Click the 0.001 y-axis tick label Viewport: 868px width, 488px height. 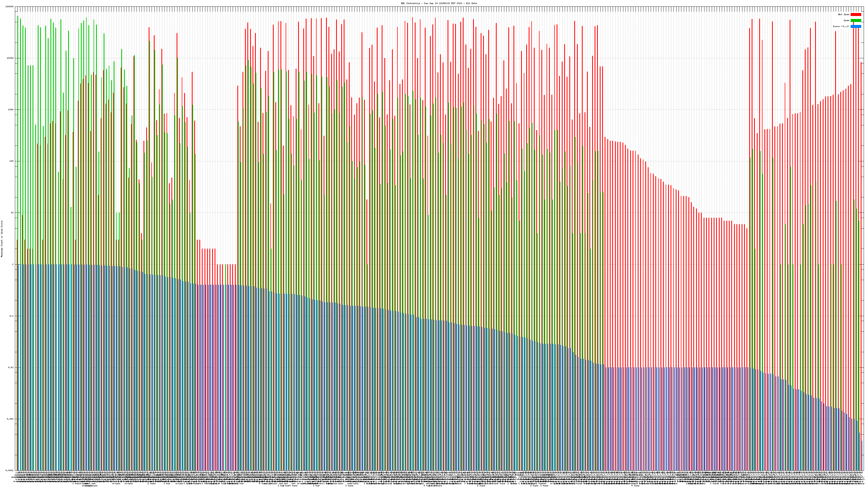pyautogui.click(x=11, y=419)
